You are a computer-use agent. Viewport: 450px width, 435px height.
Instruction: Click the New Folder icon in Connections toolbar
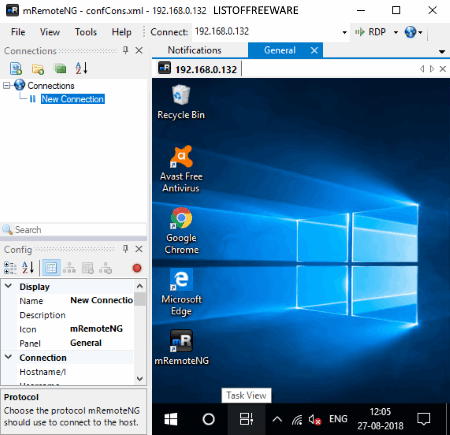[38, 69]
